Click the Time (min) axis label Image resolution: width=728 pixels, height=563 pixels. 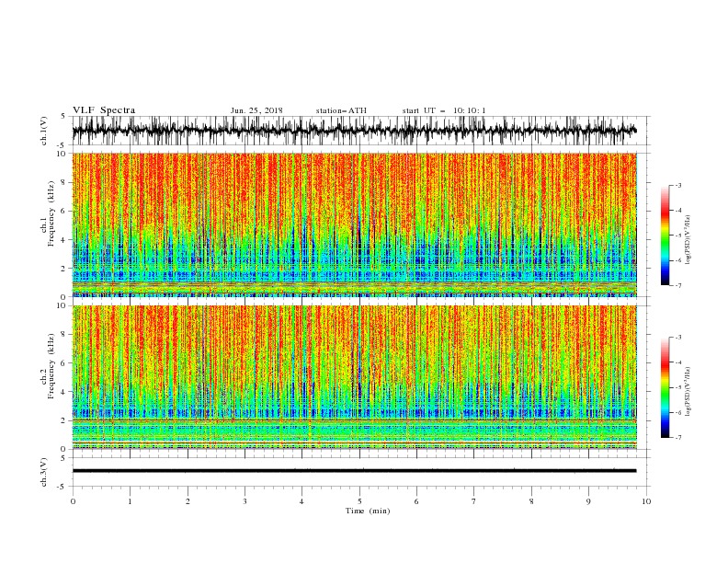coord(368,511)
